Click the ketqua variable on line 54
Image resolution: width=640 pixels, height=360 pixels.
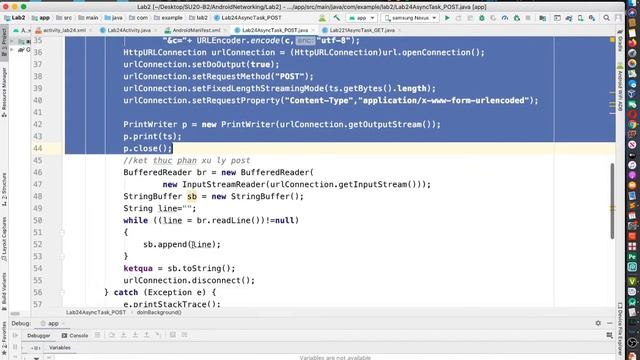[x=138, y=268]
